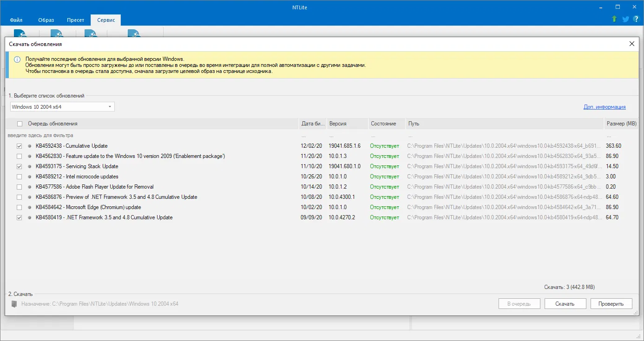Click the size value 0.20
The height and width of the screenshot is (341, 644).
click(x=611, y=187)
